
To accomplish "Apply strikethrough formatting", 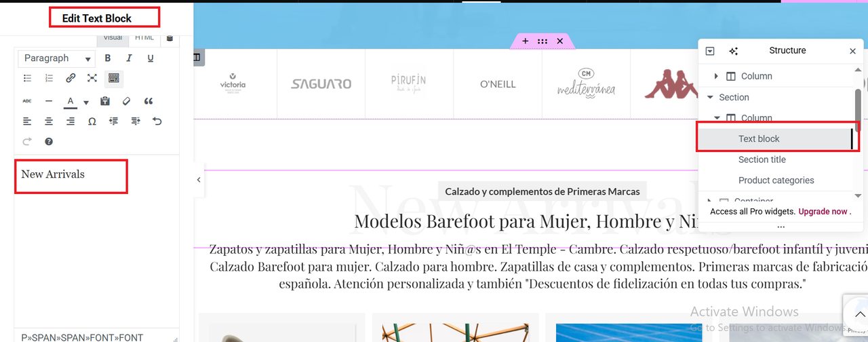I will (x=27, y=101).
